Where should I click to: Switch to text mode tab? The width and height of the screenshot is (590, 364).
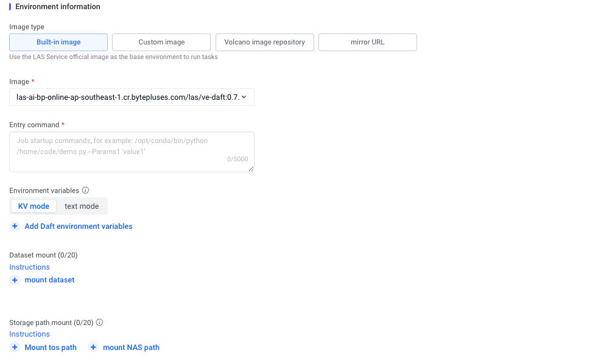[82, 206]
